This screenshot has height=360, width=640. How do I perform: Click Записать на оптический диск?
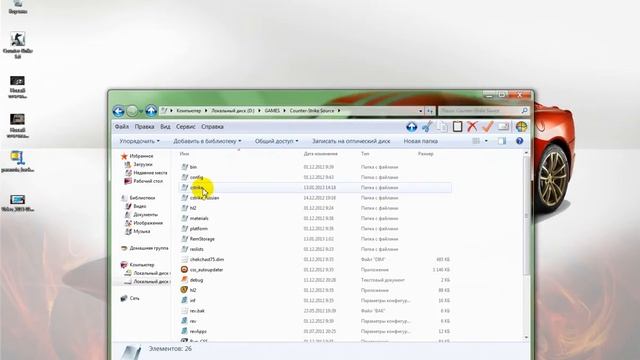click(351, 141)
